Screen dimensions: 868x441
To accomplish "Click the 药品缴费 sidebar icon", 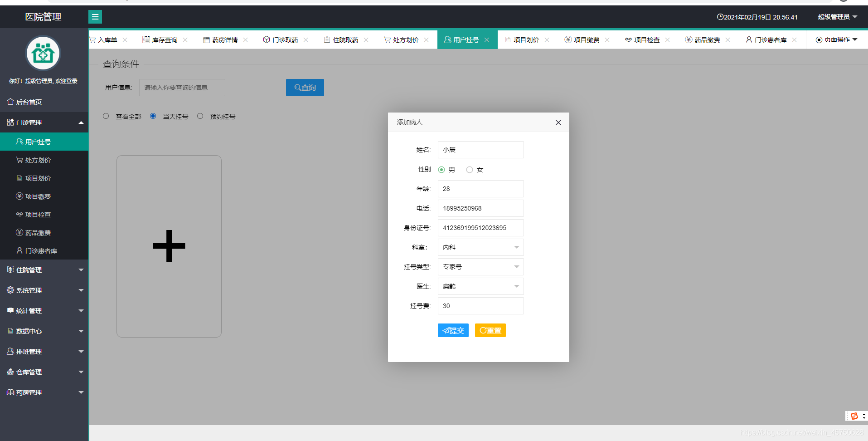I will [x=19, y=232].
